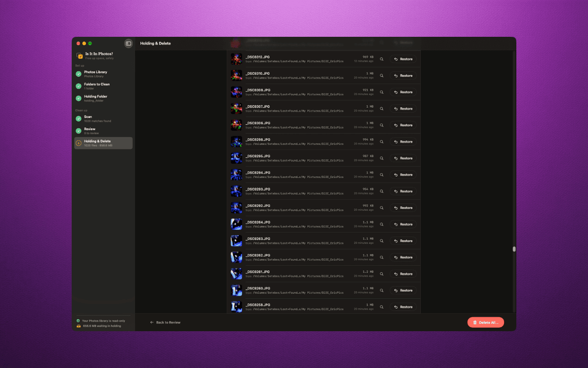Image resolution: width=588 pixels, height=368 pixels.
Task: Reveal _DSC8263.JPG with its magnifier icon
Action: click(x=381, y=241)
